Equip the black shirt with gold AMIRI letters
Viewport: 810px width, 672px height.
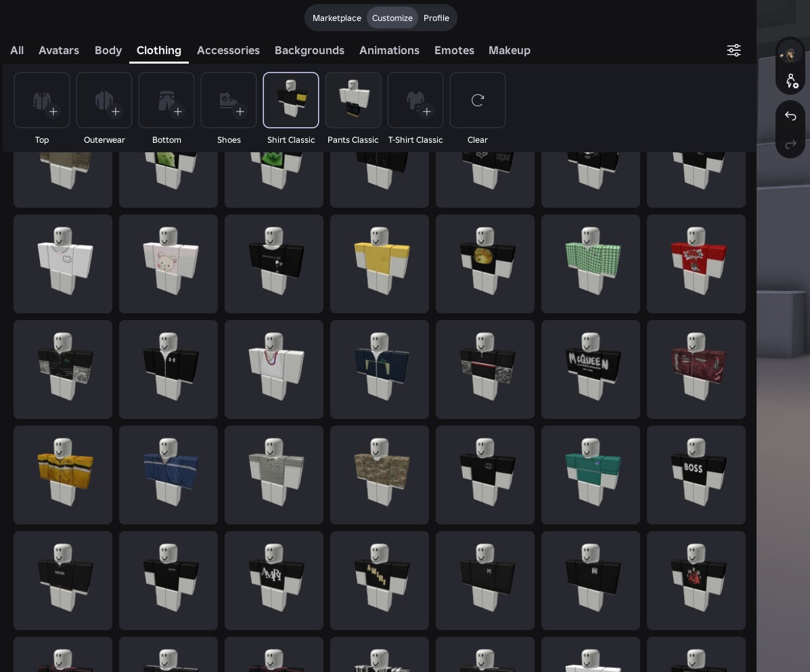[379, 581]
